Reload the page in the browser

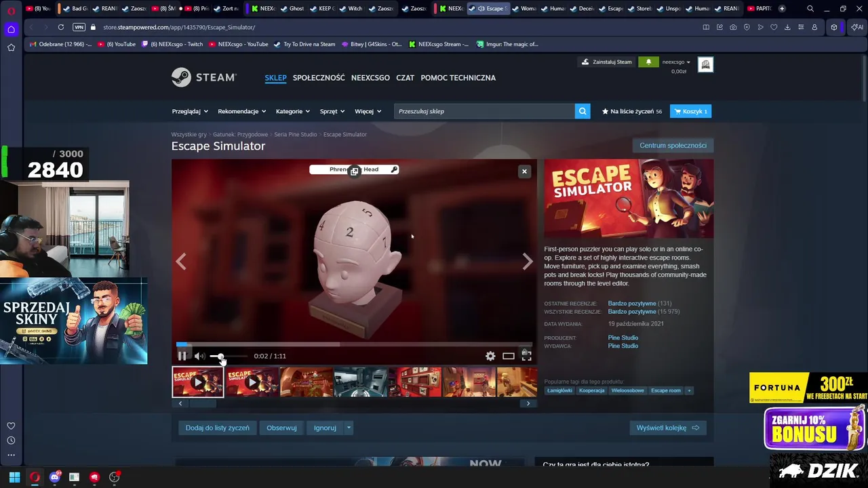pyautogui.click(x=60, y=27)
